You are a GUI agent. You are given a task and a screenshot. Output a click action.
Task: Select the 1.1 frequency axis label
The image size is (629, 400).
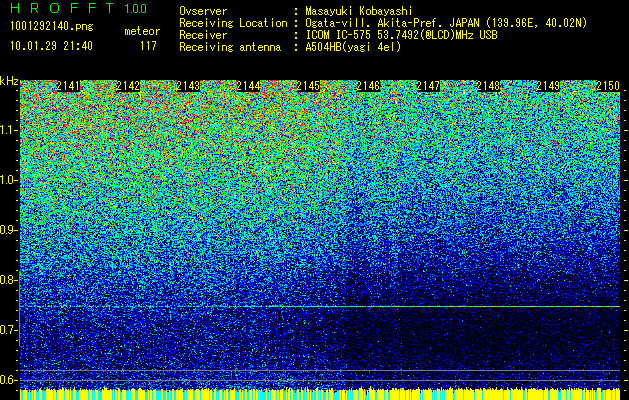click(x=8, y=130)
